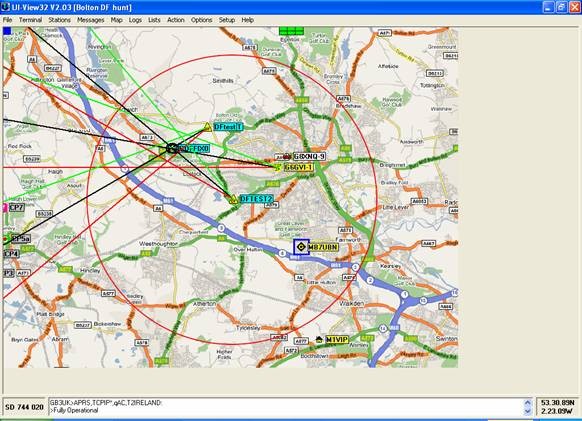Viewport: 582px width, 421px height.
Task: Click Affetside on the map
Action: (x=388, y=66)
